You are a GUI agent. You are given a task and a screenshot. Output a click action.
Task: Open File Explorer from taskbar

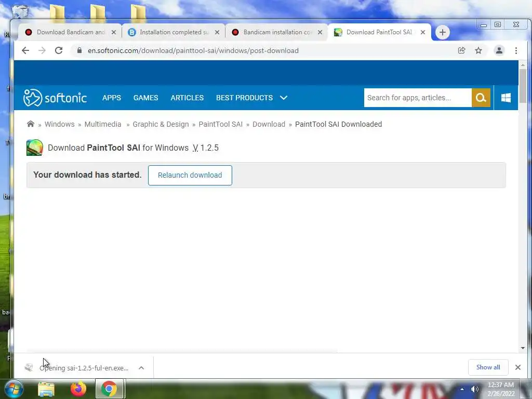click(46, 389)
